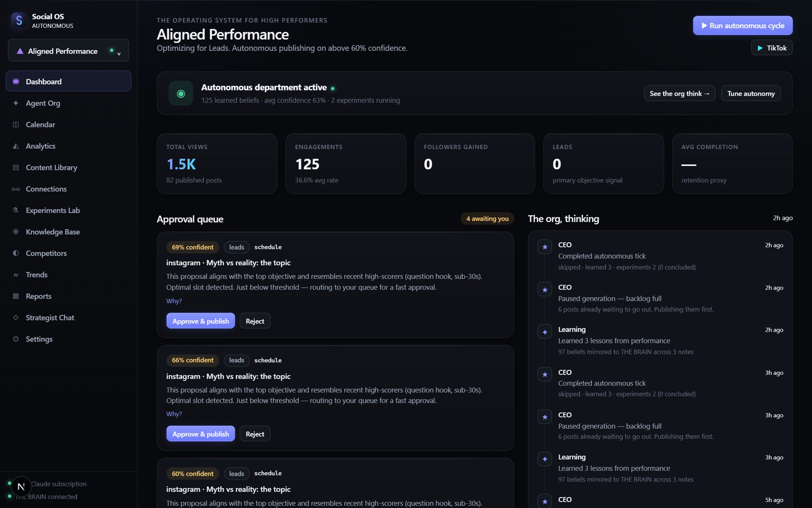Click the Total Views 1.5K card
Screen dimensions: 812x508
[217, 164]
